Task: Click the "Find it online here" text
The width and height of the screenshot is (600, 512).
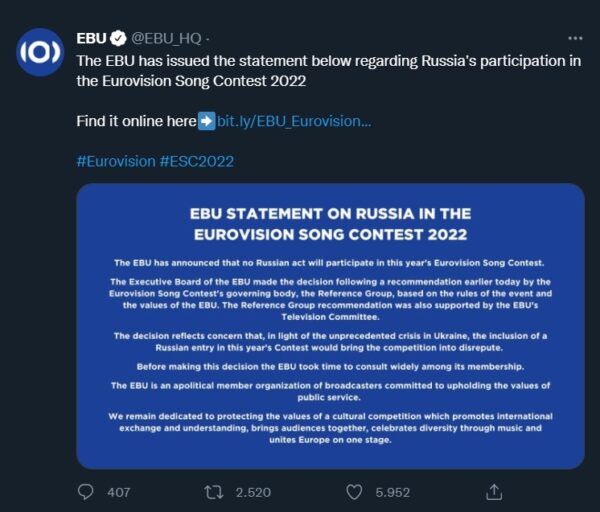Action: coord(136,121)
